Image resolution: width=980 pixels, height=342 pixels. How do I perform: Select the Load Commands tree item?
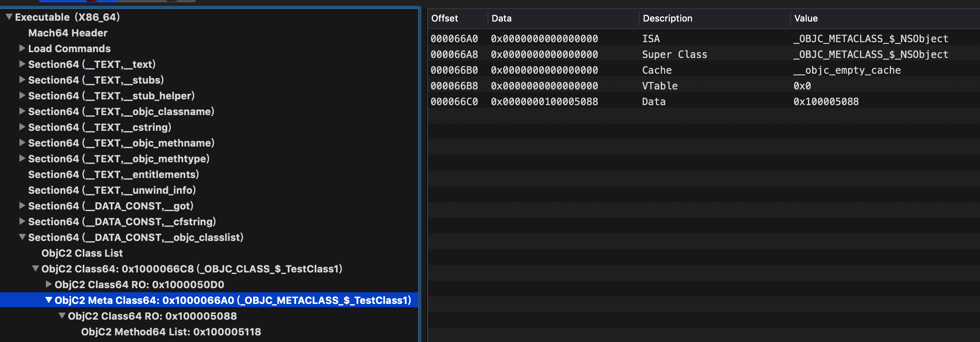click(69, 49)
